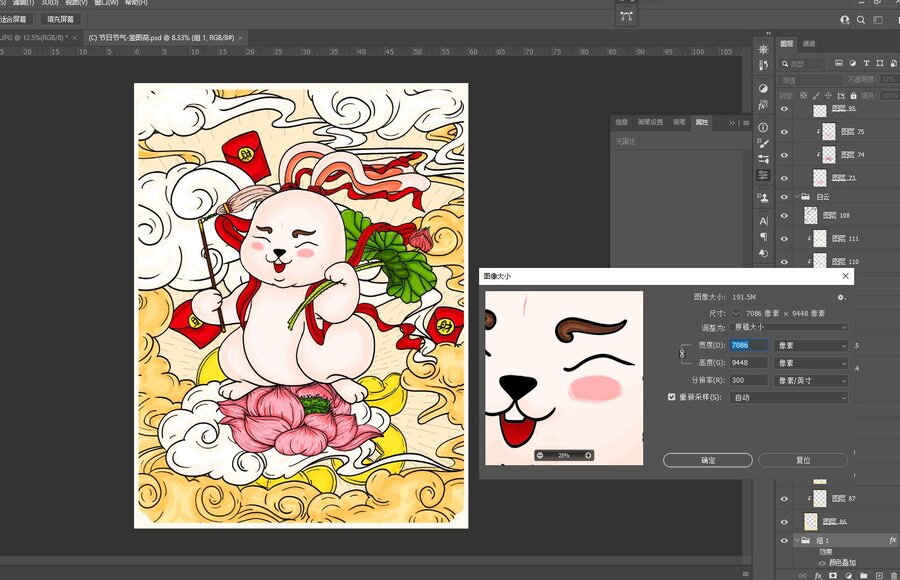
Task: Hide the 组 1 group
Action: (785, 540)
